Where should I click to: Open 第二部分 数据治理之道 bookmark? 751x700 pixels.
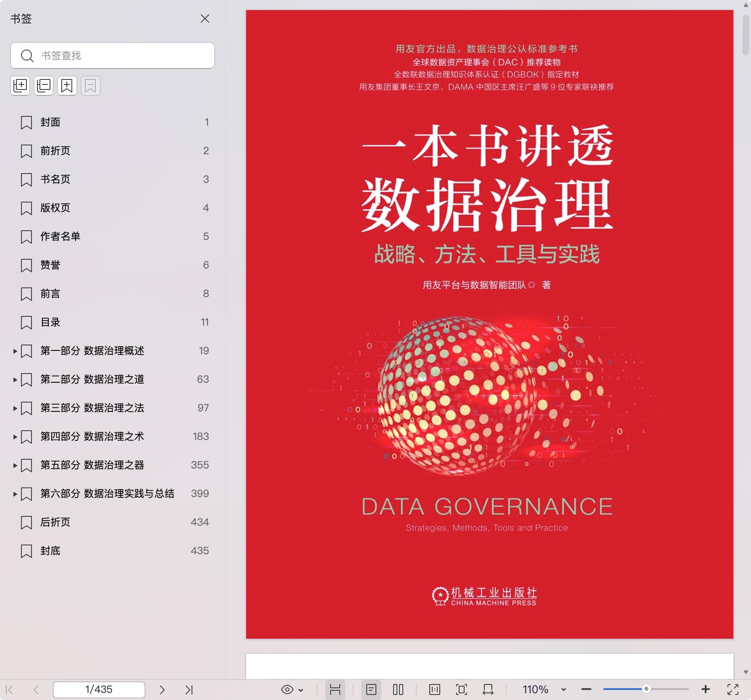pos(92,379)
